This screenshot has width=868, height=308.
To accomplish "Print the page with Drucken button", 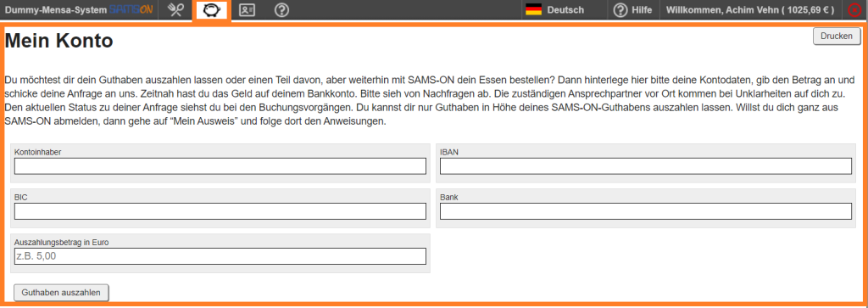I will 837,36.
